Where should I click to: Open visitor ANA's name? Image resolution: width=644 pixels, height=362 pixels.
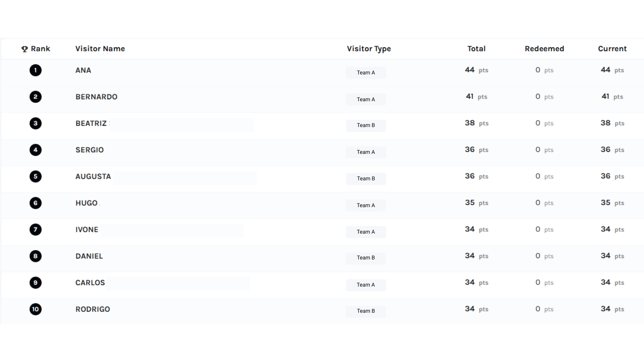83,70
